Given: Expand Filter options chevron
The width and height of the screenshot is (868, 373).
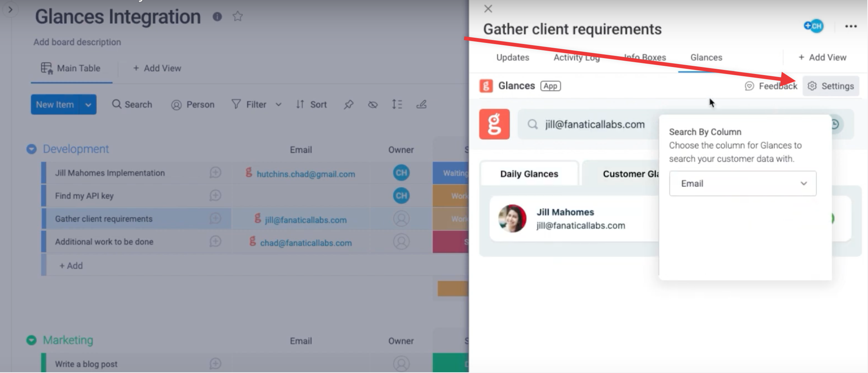Looking at the screenshot, I should [278, 105].
